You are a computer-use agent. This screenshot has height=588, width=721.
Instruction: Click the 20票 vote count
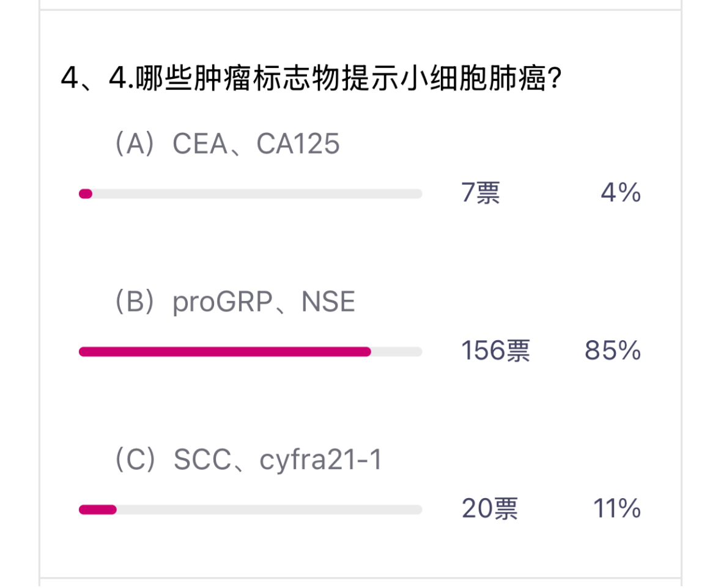pyautogui.click(x=489, y=509)
